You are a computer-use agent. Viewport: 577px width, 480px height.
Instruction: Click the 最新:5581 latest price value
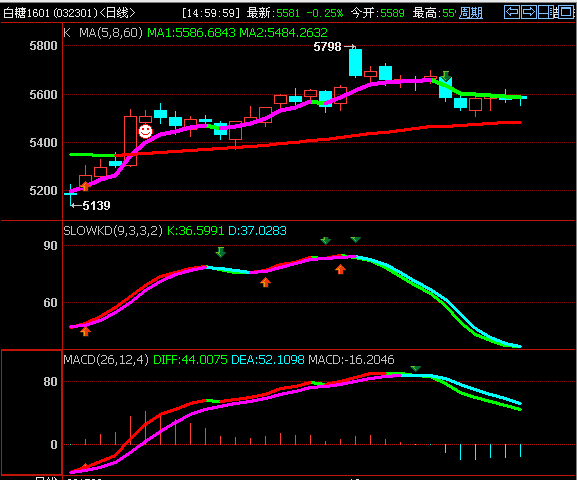pos(273,13)
